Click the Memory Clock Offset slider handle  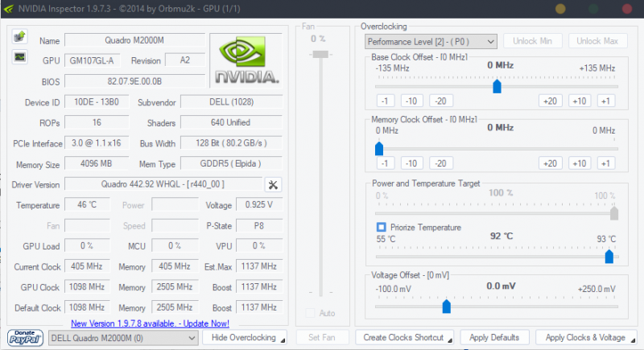[x=379, y=149]
